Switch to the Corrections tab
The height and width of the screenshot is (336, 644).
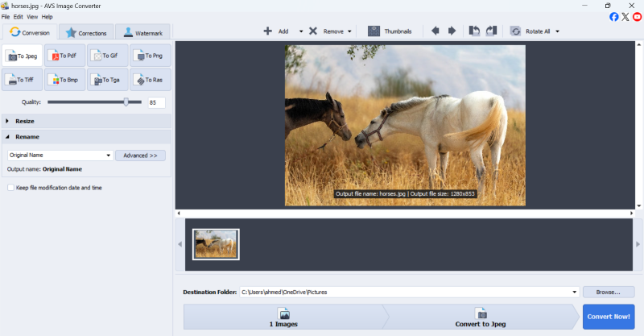point(86,33)
